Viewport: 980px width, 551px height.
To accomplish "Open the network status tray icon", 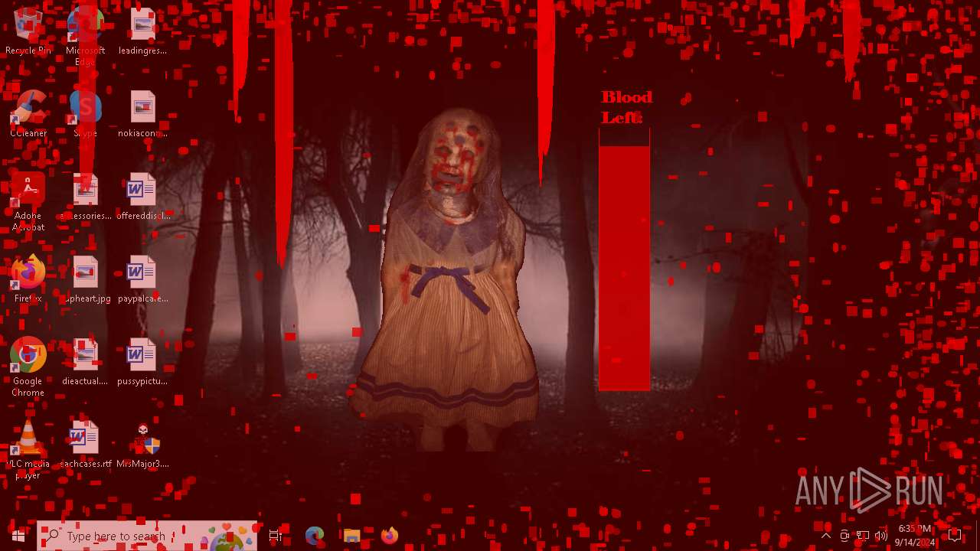I will (863, 536).
